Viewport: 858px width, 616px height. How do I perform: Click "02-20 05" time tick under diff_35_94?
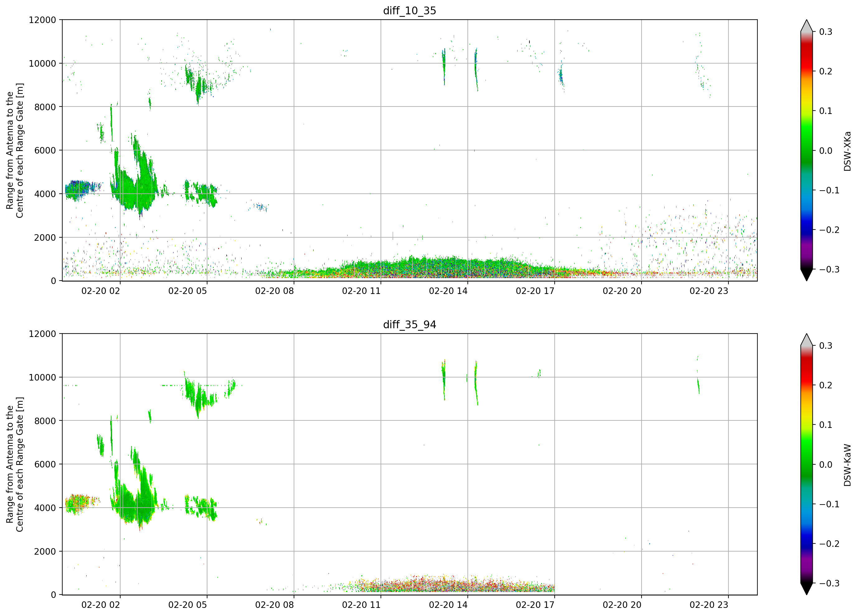[x=188, y=605]
